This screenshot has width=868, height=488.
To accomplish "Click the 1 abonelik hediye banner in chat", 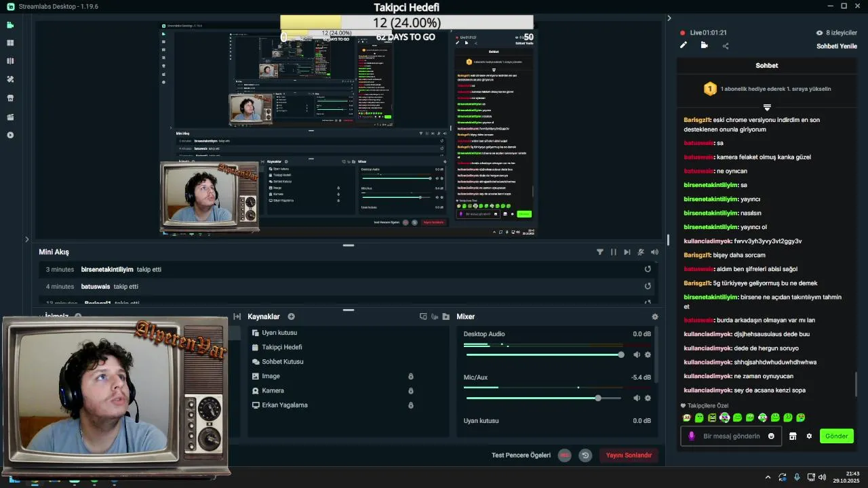I will point(767,89).
